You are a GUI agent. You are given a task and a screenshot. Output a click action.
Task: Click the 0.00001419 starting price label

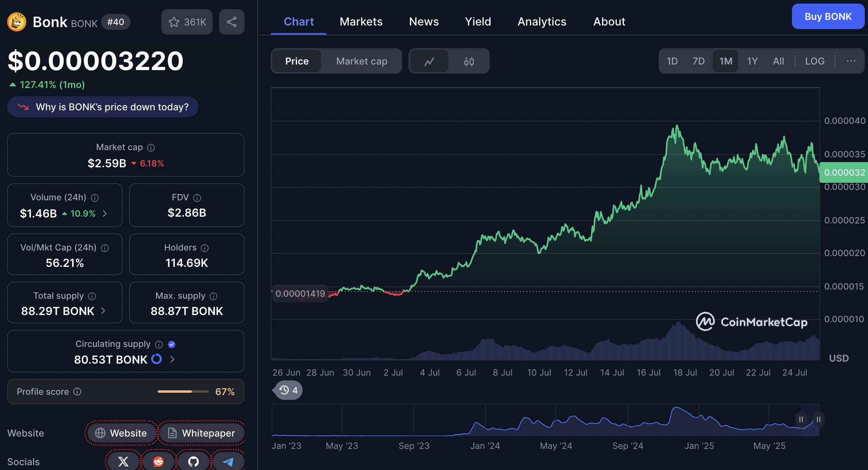click(x=300, y=294)
